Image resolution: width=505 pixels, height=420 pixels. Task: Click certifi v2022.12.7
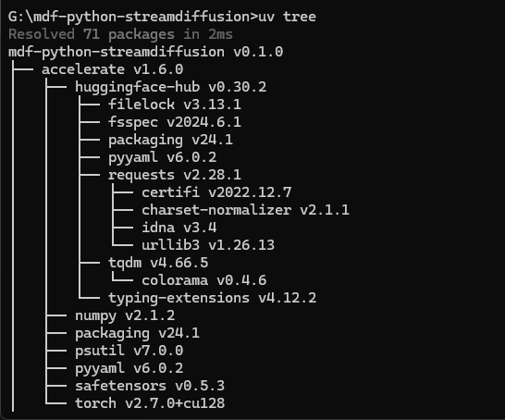tap(216, 192)
